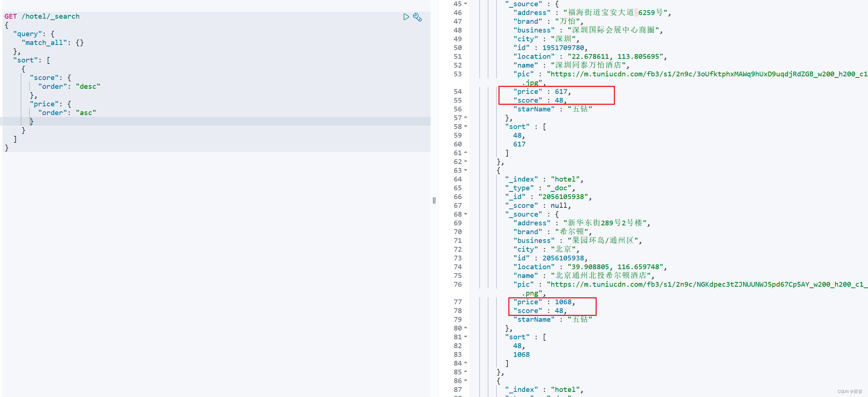
Task: Collapse the sort array fold at line 58
Action: pyautogui.click(x=466, y=126)
